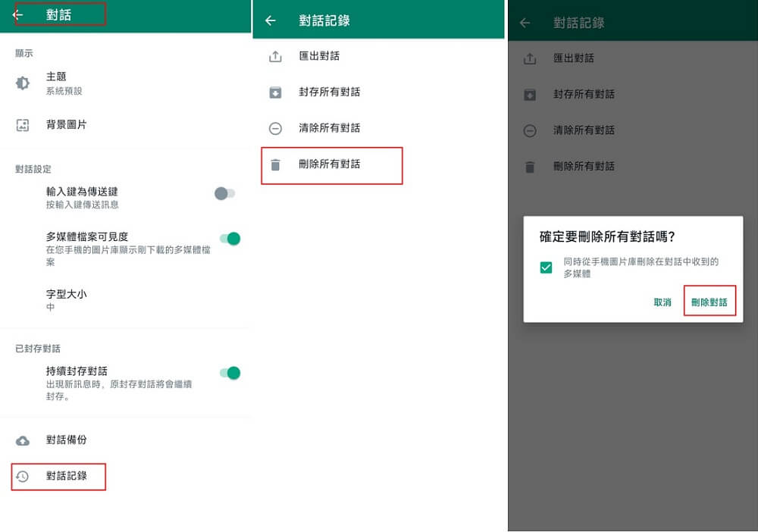758x532 pixels.
Task: Uncheck the delete media from gallery checkbox
Action: click(x=545, y=268)
